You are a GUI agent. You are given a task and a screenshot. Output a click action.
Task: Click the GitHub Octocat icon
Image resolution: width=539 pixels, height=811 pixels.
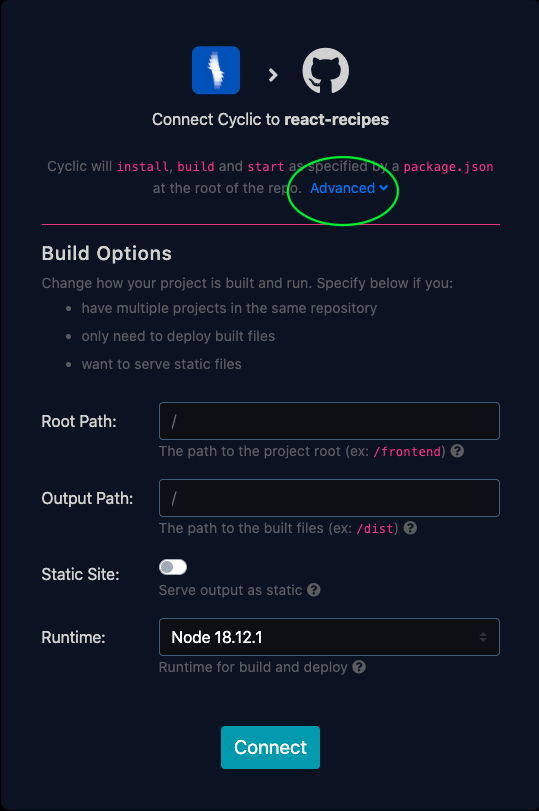[325, 70]
